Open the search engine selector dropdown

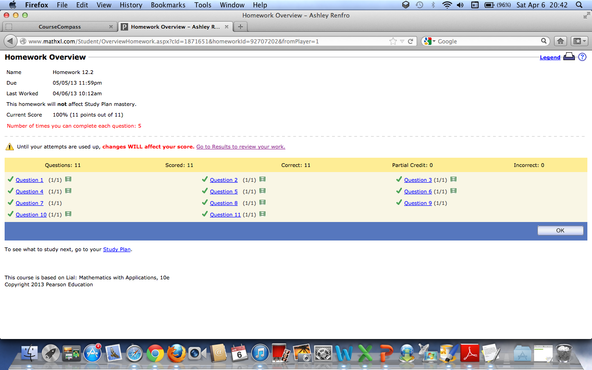pos(429,41)
